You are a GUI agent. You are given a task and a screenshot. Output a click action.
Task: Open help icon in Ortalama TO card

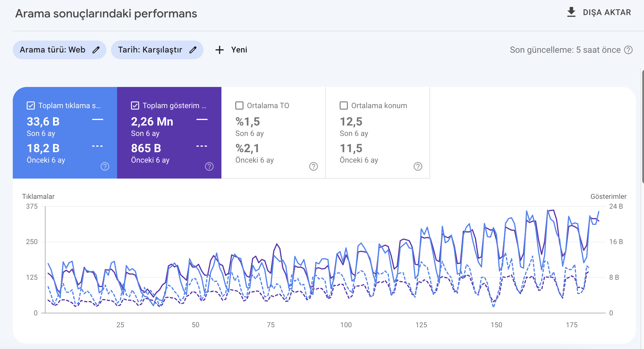coord(314,166)
